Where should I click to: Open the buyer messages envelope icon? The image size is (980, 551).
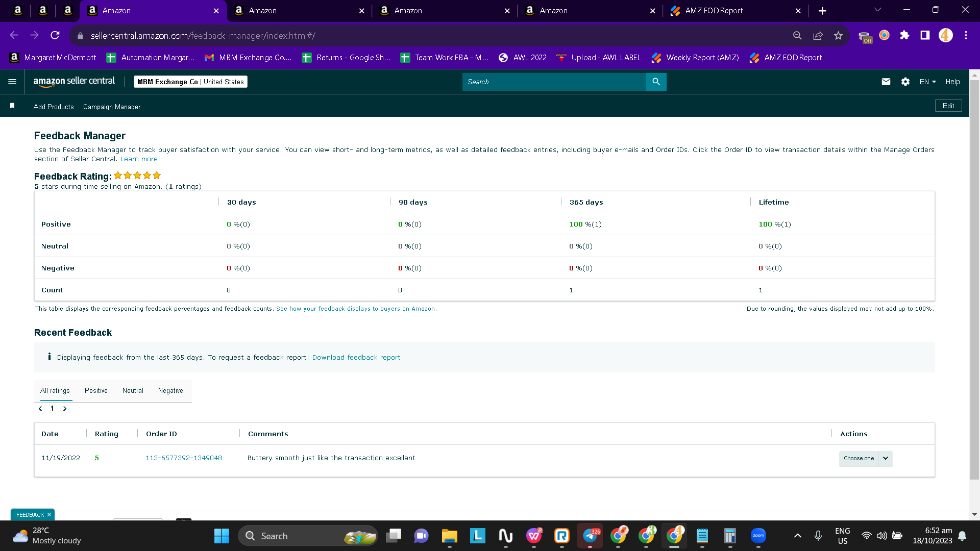886,82
